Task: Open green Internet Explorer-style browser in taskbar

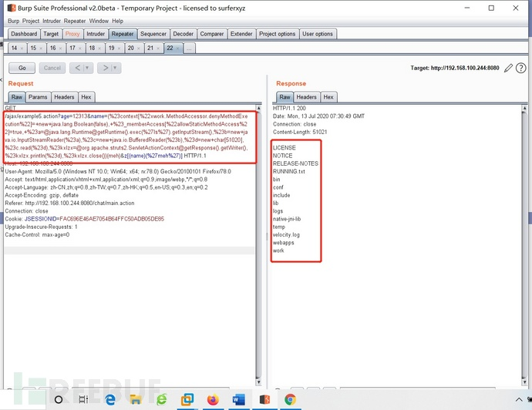Action: 161,399
